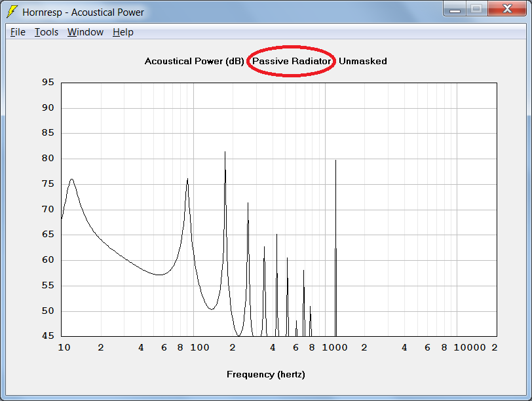Click the Hornresp lightning bolt title icon
This screenshot has height=401, width=532.
tap(12, 12)
